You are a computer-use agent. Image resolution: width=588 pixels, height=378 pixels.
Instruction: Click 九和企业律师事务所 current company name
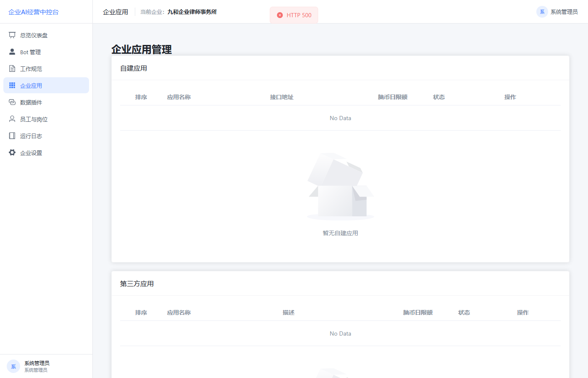[x=192, y=12]
